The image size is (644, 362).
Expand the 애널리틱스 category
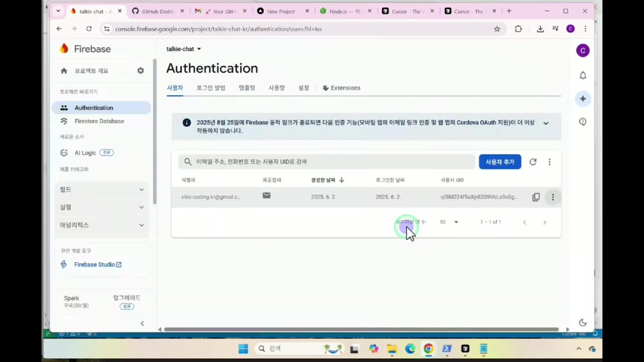tap(102, 225)
